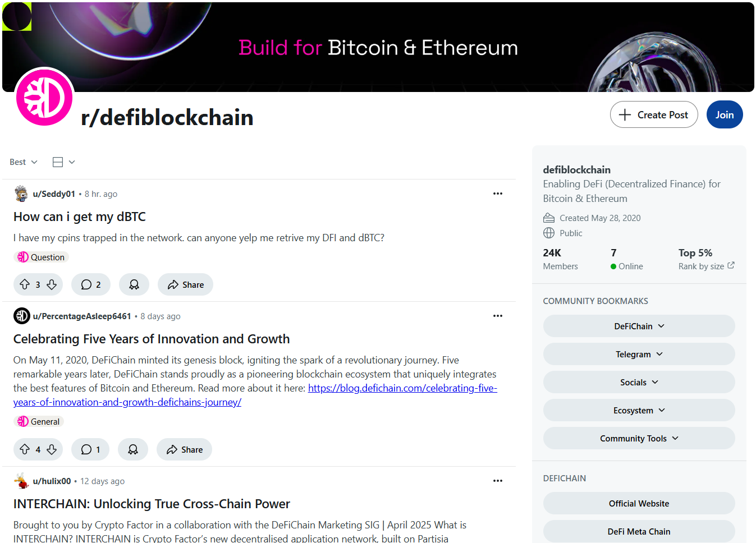This screenshot has width=756, height=543.
Task: Upvote the Celebrating Five Years post
Action: coord(25,449)
